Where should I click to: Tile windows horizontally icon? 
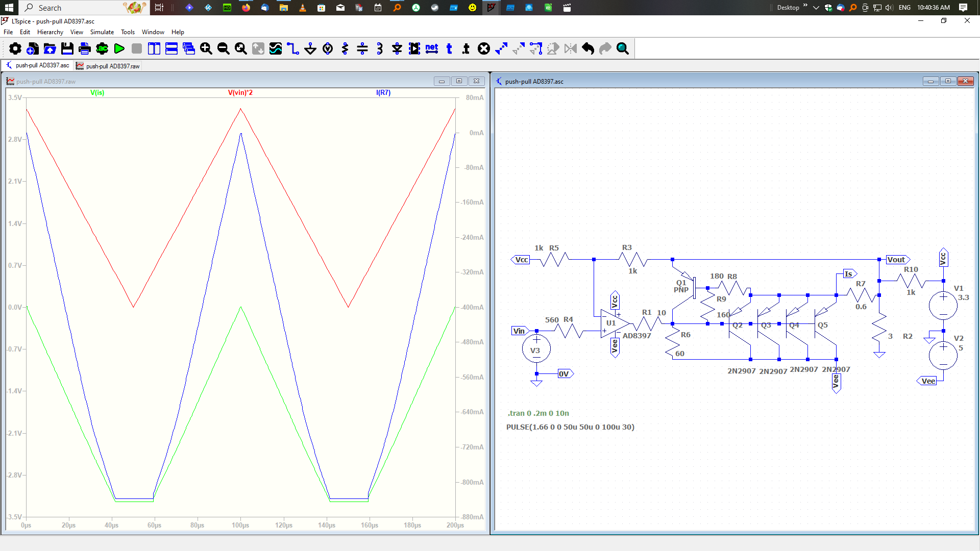pos(171,48)
